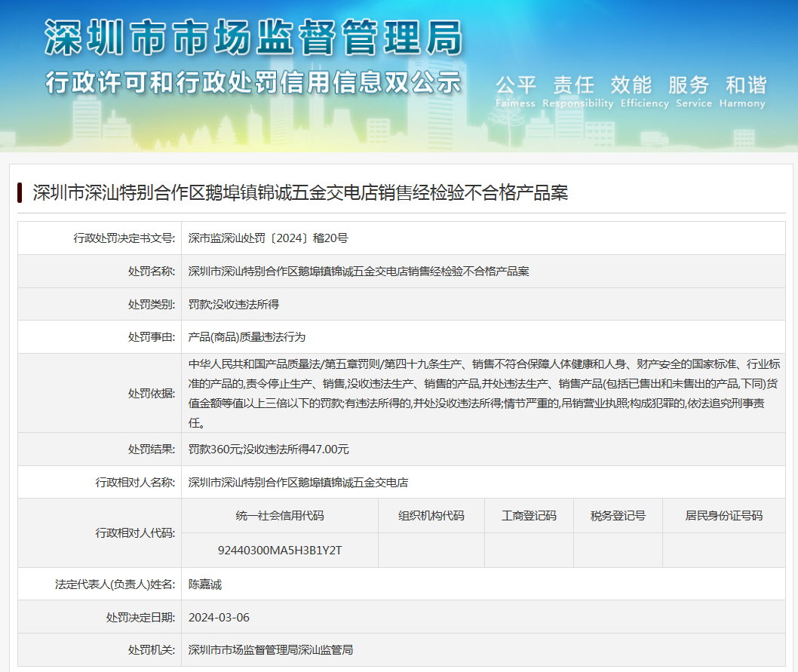798x672 pixels.
Task: Click the 处罚机关 label
Action: 152,650
